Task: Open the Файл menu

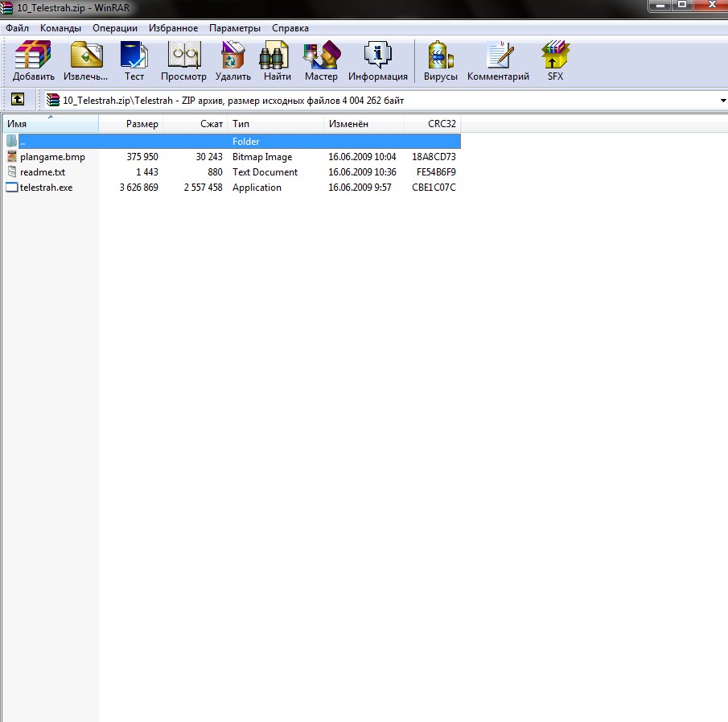Action: coord(17,28)
